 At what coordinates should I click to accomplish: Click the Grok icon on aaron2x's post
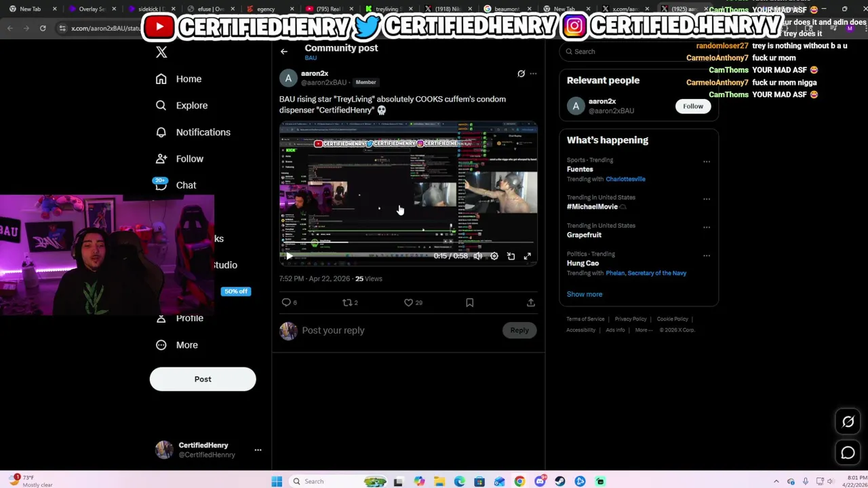[x=521, y=74]
